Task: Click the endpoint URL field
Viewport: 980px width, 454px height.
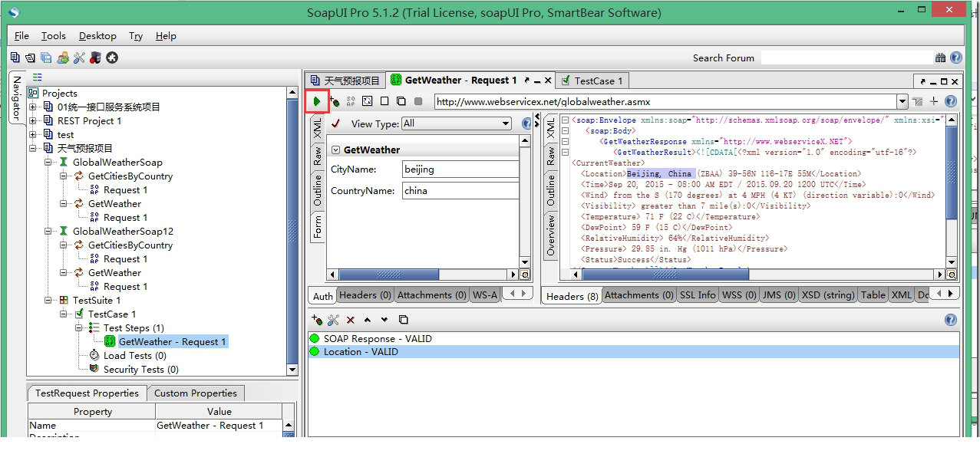Action: pos(665,101)
